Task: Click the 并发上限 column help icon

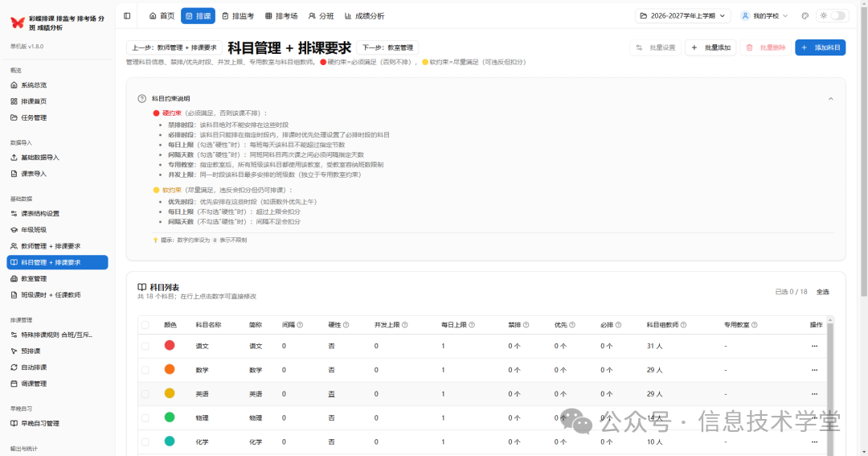Action: pyautogui.click(x=404, y=325)
